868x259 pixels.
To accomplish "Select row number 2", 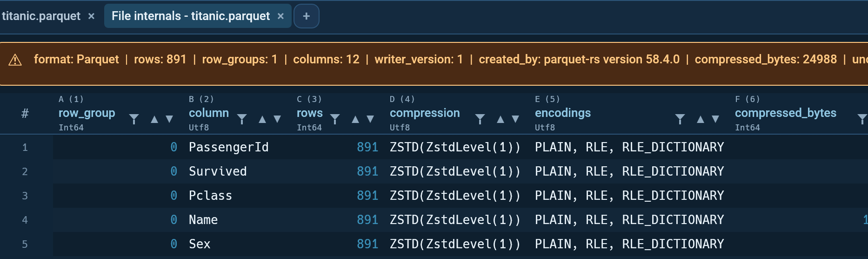I will tap(25, 172).
